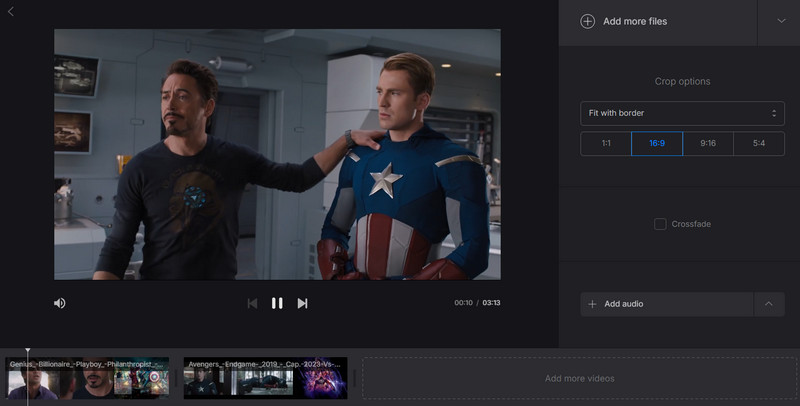
Task: Enable the Crossfade checkbox
Action: (x=660, y=224)
